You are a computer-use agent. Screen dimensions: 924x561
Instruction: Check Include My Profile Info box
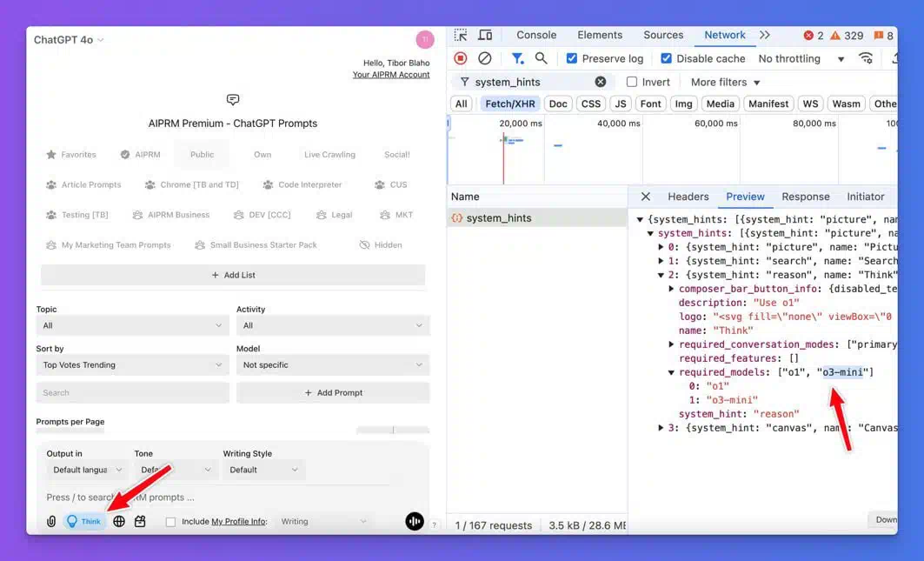(x=171, y=522)
